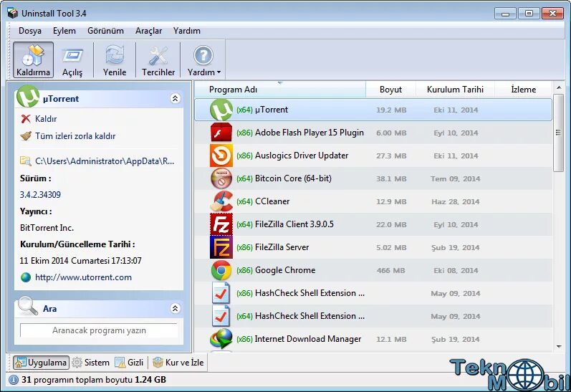The height and width of the screenshot is (392, 571).
Task: Collapse the µTorrent details panel
Action: click(x=175, y=98)
